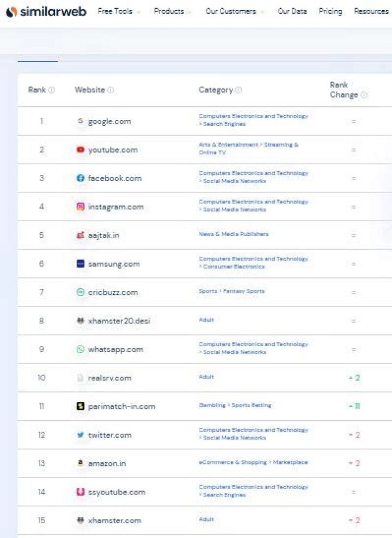
Task: Open the Our Data menu item
Action: (x=292, y=11)
